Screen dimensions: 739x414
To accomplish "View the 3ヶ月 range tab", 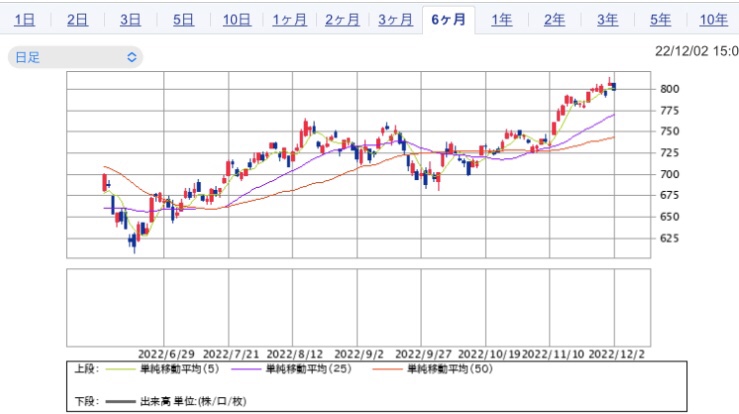I will tap(395, 20).
